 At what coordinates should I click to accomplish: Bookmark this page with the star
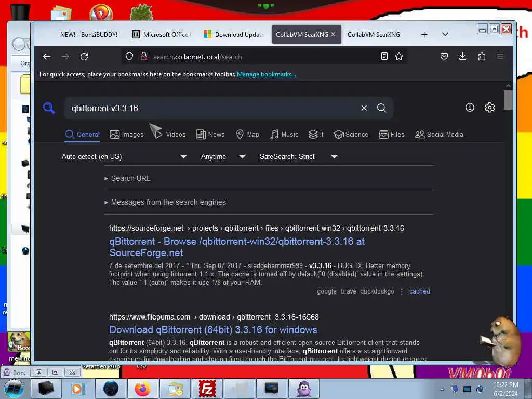pyautogui.click(x=399, y=56)
